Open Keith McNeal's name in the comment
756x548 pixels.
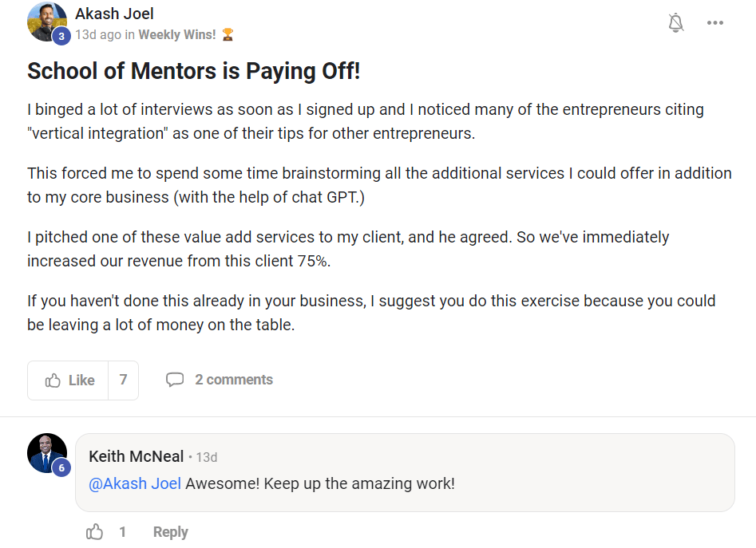point(136,456)
